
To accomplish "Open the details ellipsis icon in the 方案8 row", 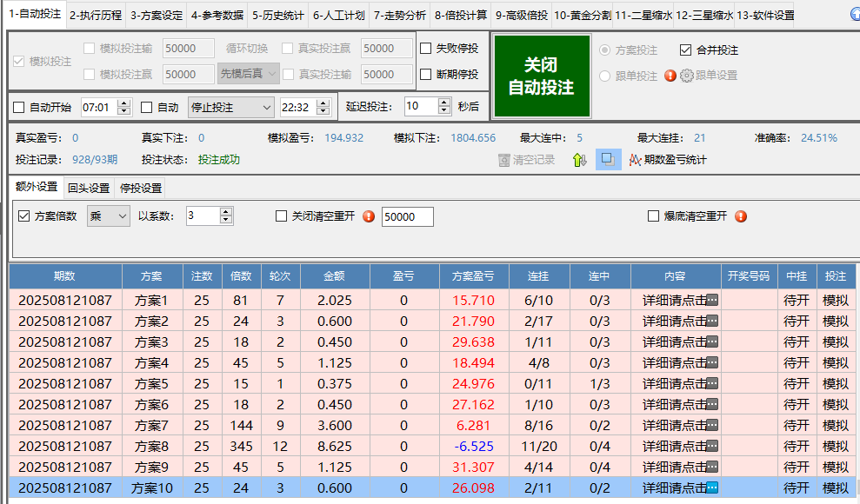I will (712, 446).
